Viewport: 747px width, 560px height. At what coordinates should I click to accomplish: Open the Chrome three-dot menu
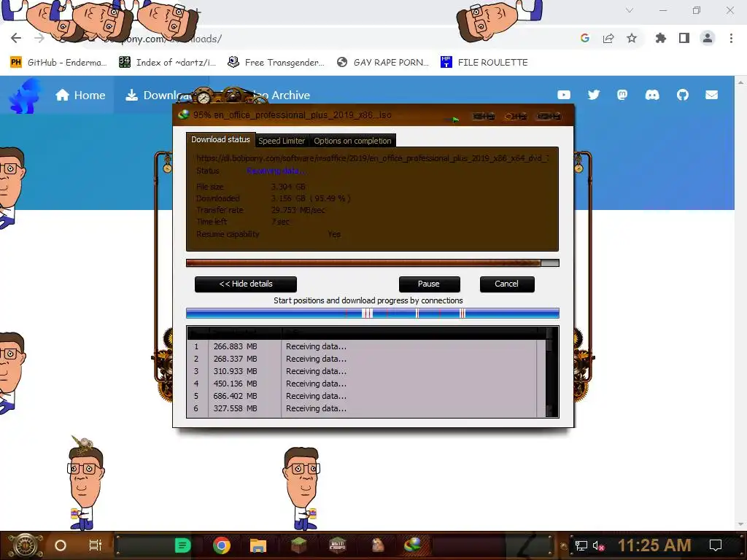[x=731, y=38]
